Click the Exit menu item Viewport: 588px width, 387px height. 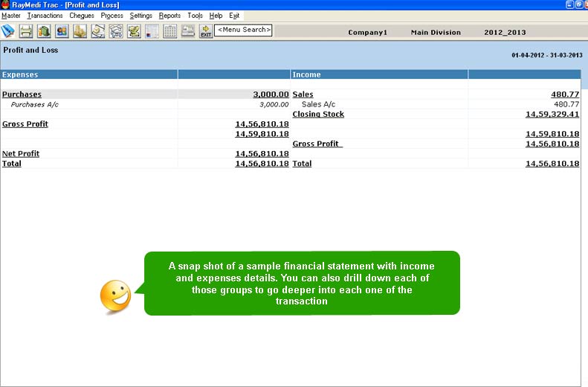(x=234, y=16)
